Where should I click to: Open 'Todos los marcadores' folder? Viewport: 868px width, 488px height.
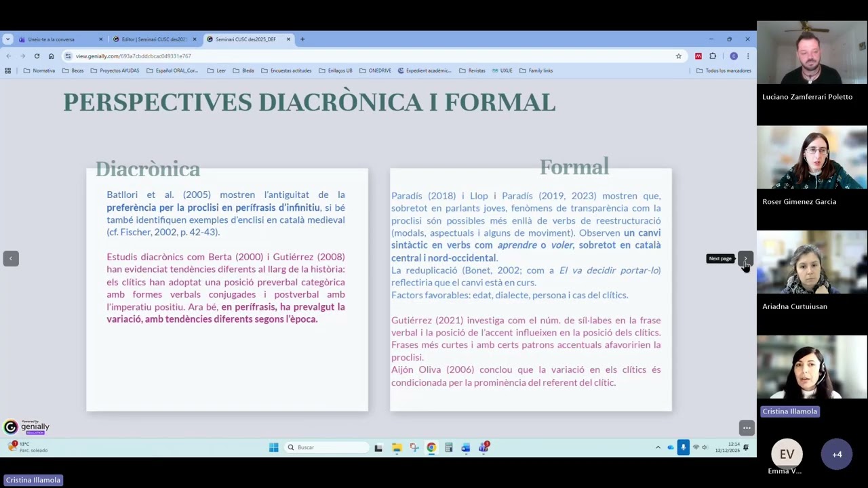coord(724,70)
